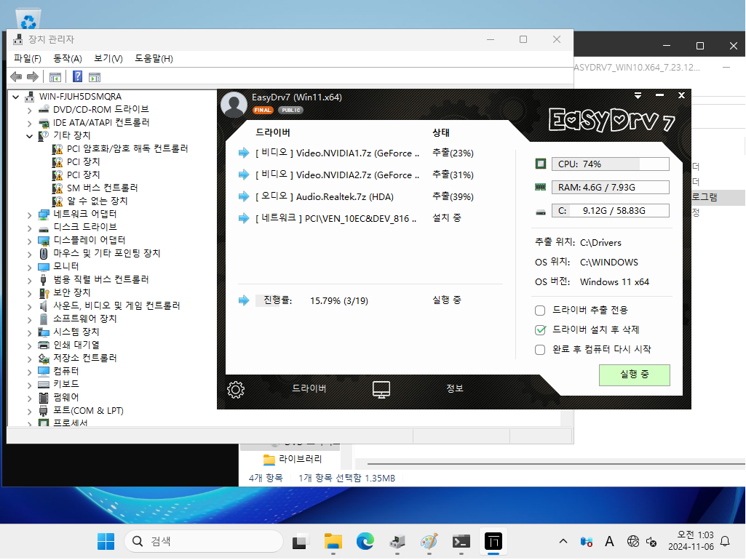Image resolution: width=746 pixels, height=560 pixels.
Task: Click the RAM module icon in EasyDrv7
Action: click(541, 188)
